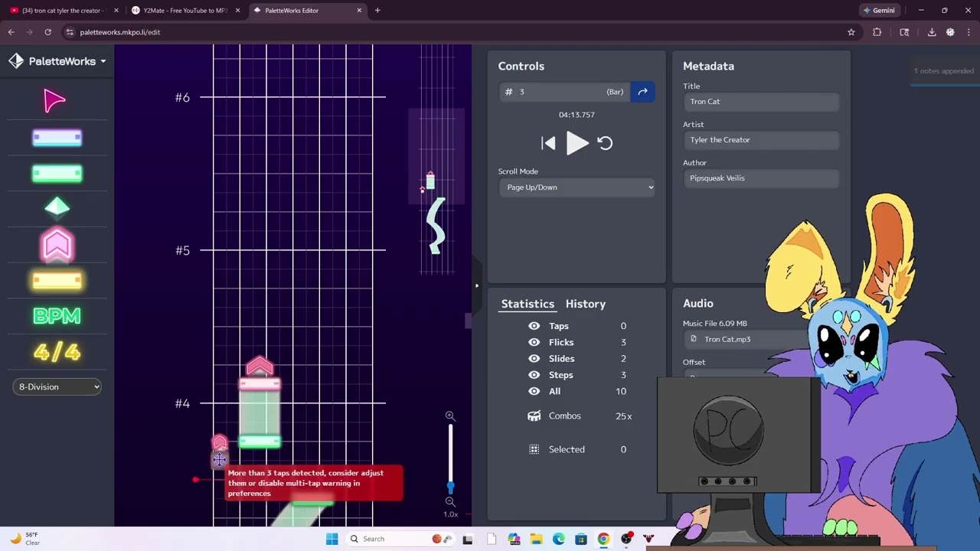Open the Chrome three-dot menu
Screen dimensions: 980x551
(969, 32)
